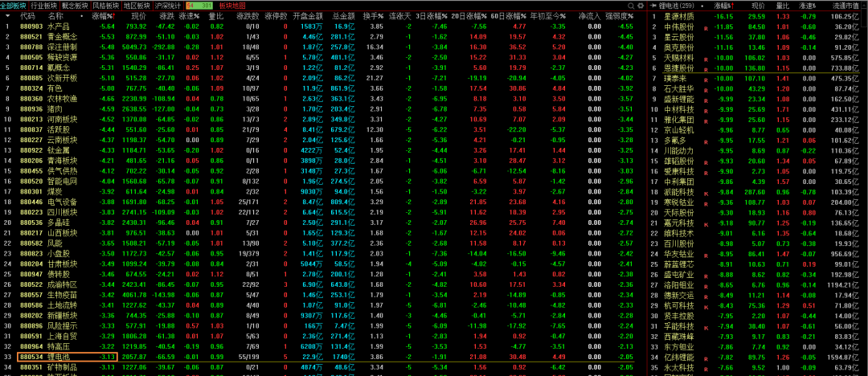Click the K marker next to 派能科技
This screenshot has width=868, height=376.
(x=706, y=193)
